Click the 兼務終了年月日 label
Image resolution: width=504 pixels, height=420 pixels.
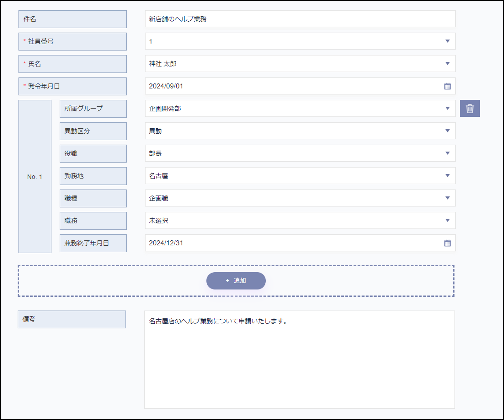pos(93,243)
